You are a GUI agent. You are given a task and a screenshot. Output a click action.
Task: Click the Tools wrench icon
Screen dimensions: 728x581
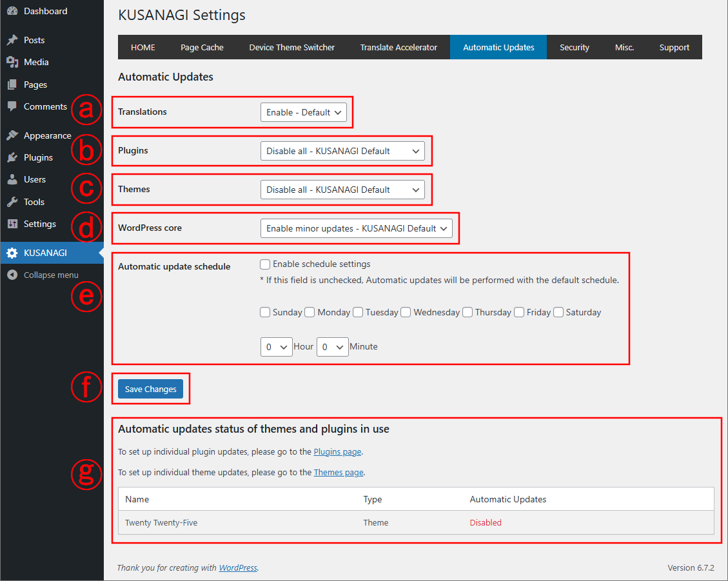(x=12, y=202)
